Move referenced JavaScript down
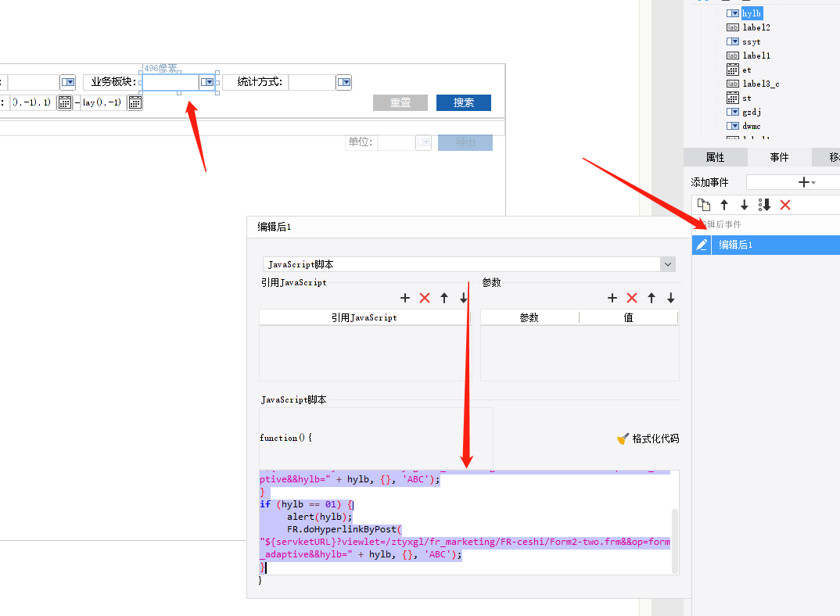 463,298
